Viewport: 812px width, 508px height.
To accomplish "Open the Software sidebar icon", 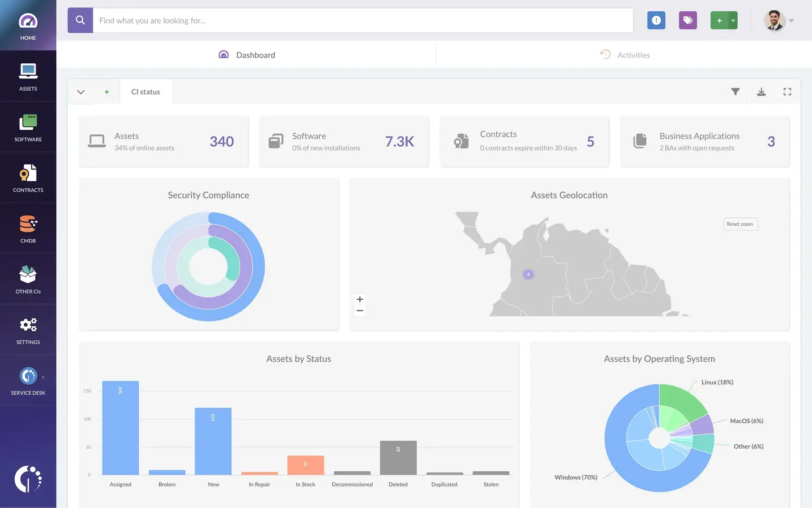I will click(x=28, y=127).
